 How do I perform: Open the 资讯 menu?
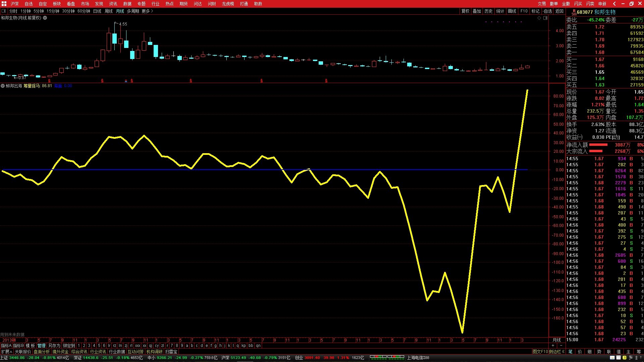coord(113,4)
